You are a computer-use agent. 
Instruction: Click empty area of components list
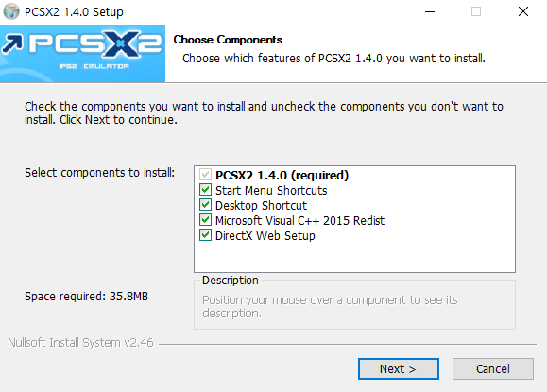click(x=354, y=257)
